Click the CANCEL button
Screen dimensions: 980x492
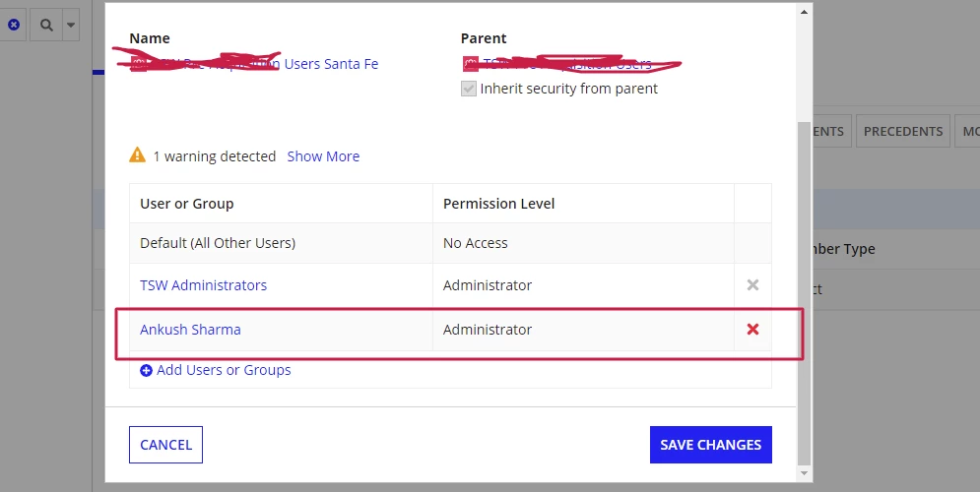(165, 445)
